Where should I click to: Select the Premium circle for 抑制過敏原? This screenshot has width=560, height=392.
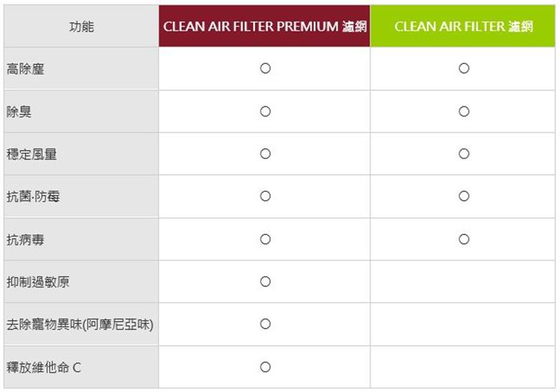click(265, 282)
